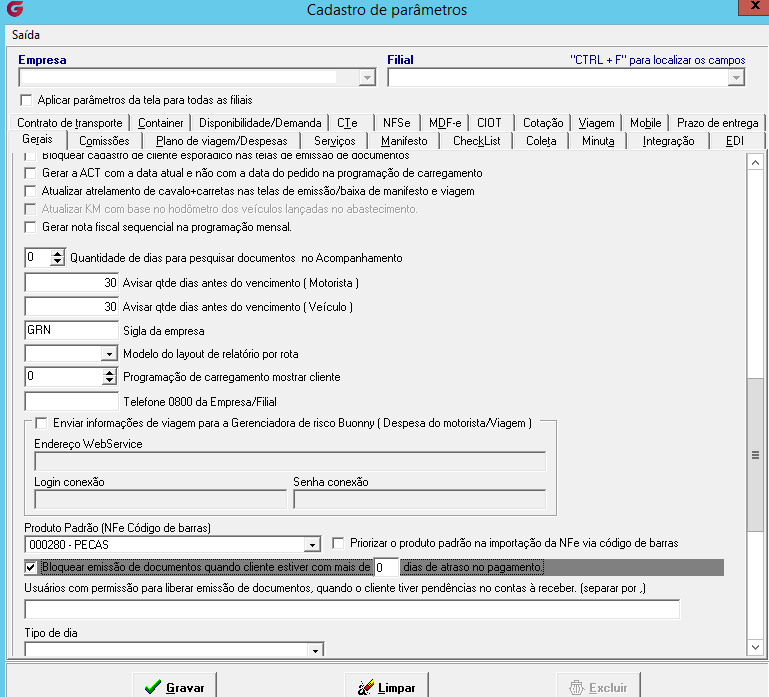The width and height of the screenshot is (769, 697).
Task: Click the scrollbar down arrow
Action: 755,647
